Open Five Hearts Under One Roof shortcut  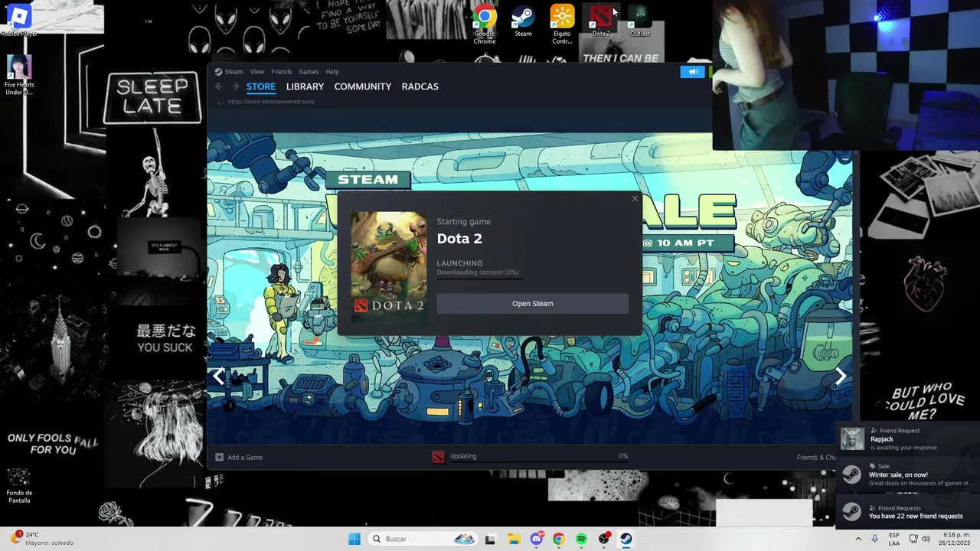coord(19,75)
